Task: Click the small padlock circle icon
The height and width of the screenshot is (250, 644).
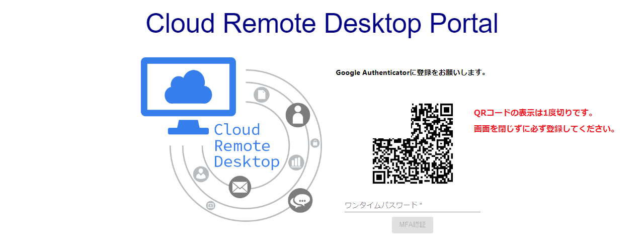Action: (315, 143)
